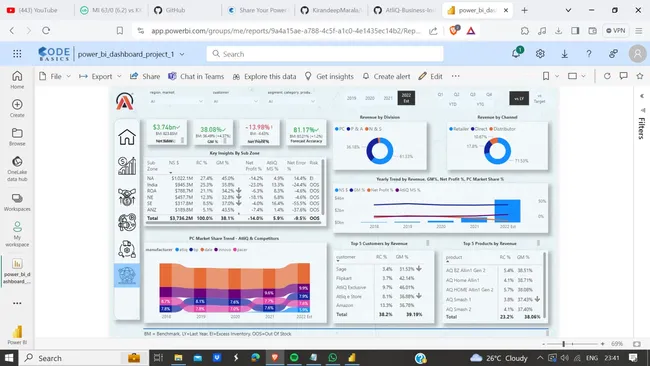Viewport: 650px width, 366px height.
Task: Open Workspaces in the sidebar
Action: coord(17,202)
